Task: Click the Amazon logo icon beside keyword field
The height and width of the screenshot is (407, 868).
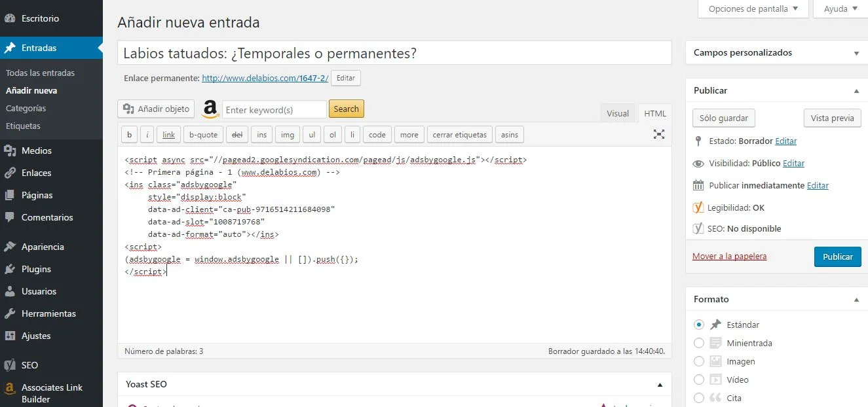Action: 210,109
